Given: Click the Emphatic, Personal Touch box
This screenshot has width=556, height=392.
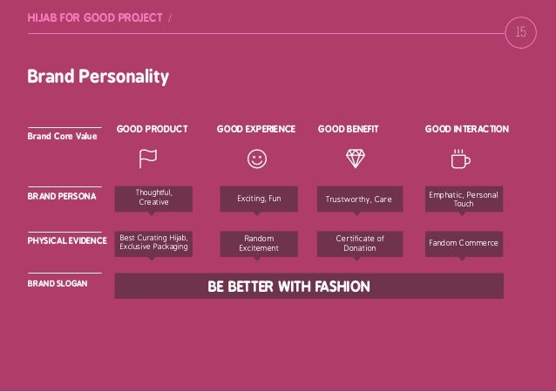Looking at the screenshot, I should 464,199.
